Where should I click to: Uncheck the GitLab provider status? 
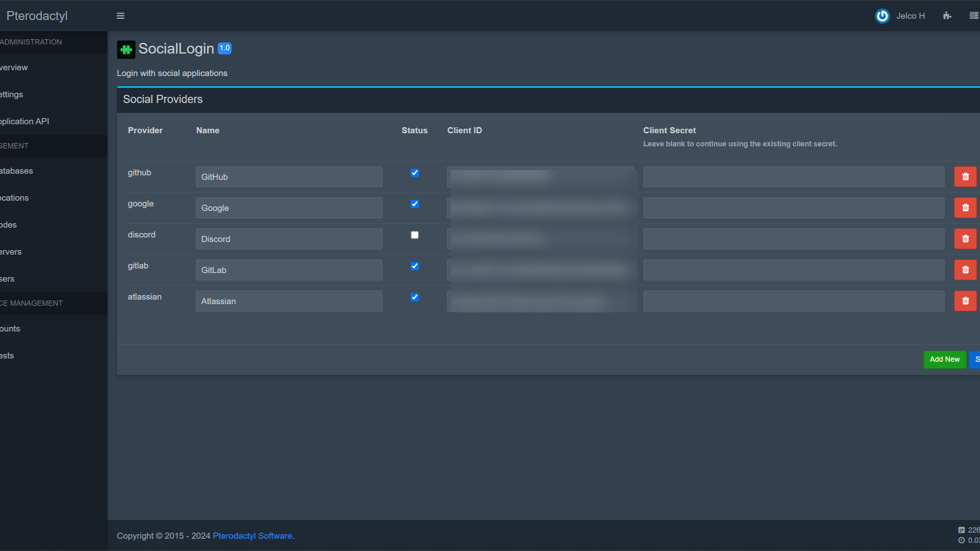[x=414, y=266]
